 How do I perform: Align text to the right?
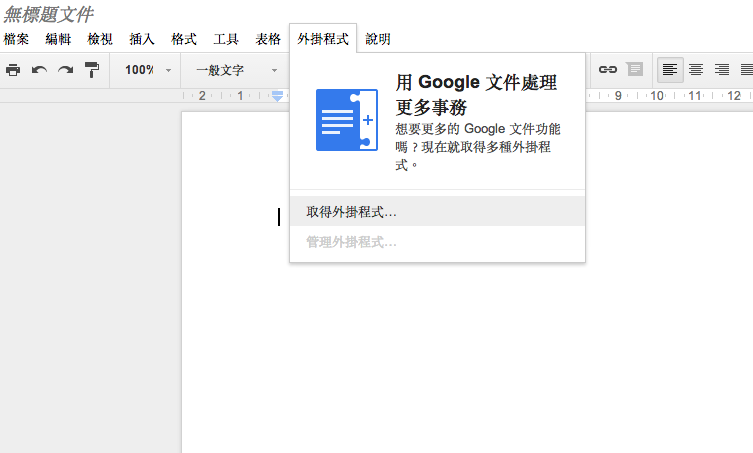tap(722, 70)
